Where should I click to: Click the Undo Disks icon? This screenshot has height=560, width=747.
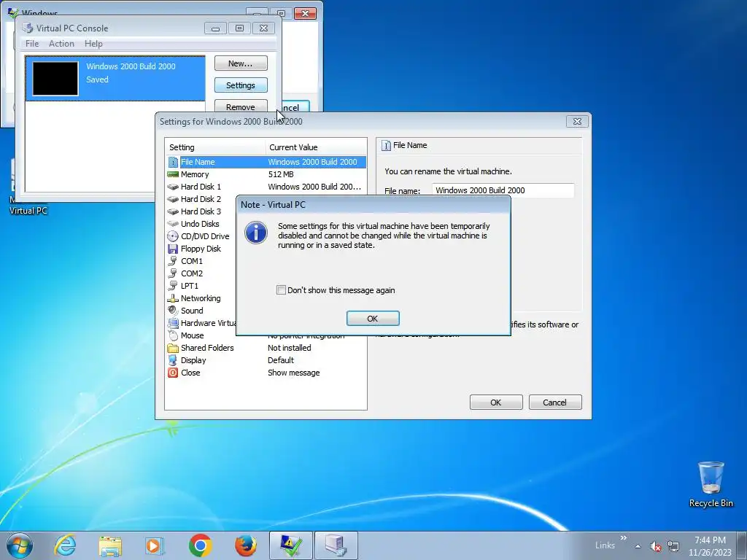point(173,224)
